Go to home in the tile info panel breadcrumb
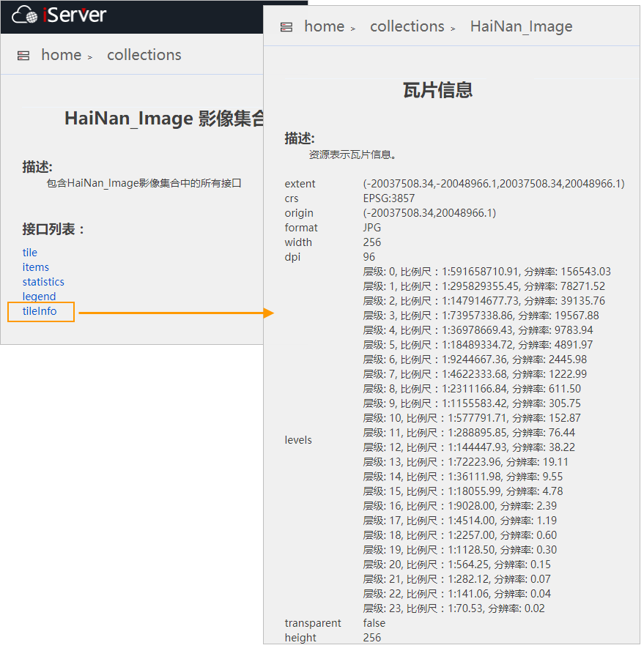The image size is (644, 648). pos(324,26)
